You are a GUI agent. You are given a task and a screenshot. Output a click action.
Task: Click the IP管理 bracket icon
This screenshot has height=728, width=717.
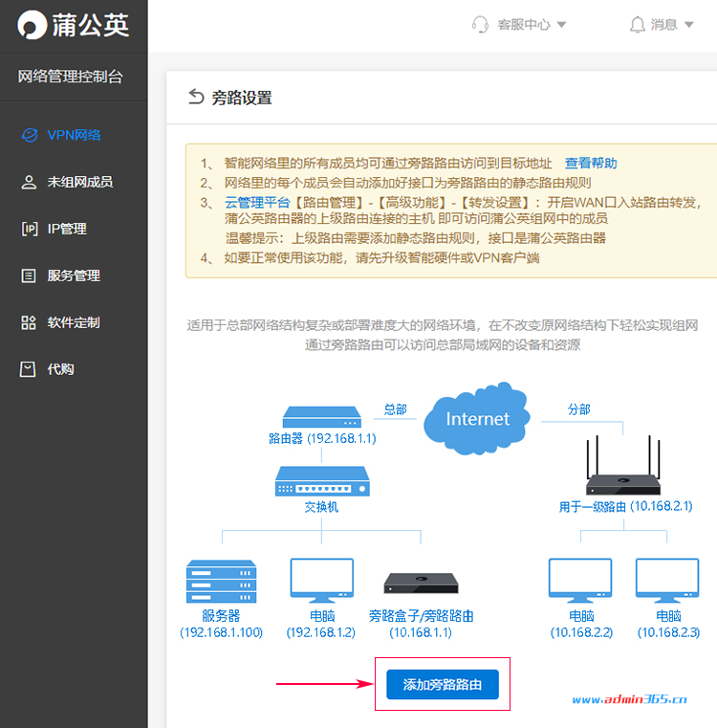click(30, 229)
